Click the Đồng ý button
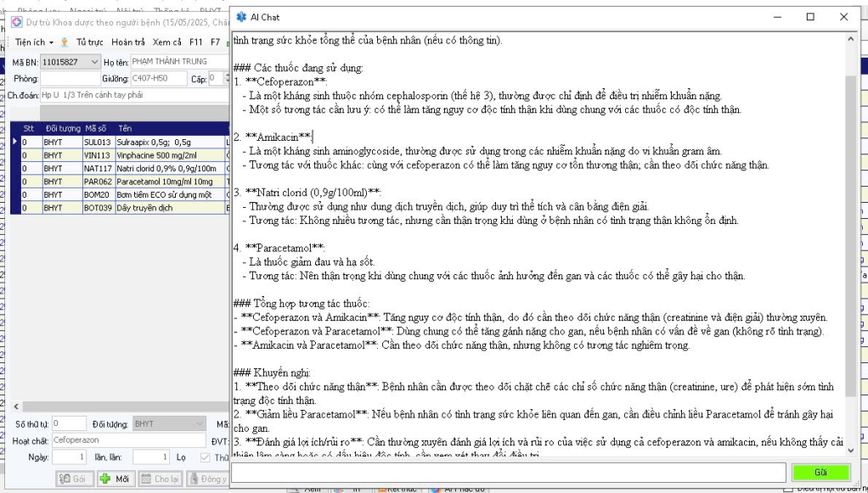This screenshot has width=868, height=493. pos(208,479)
